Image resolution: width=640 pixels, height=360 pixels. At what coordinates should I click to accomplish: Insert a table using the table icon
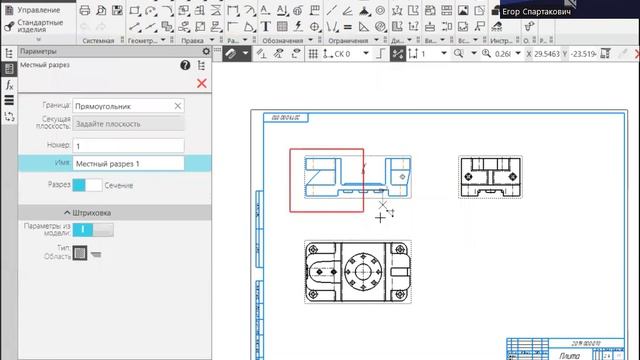[282, 27]
